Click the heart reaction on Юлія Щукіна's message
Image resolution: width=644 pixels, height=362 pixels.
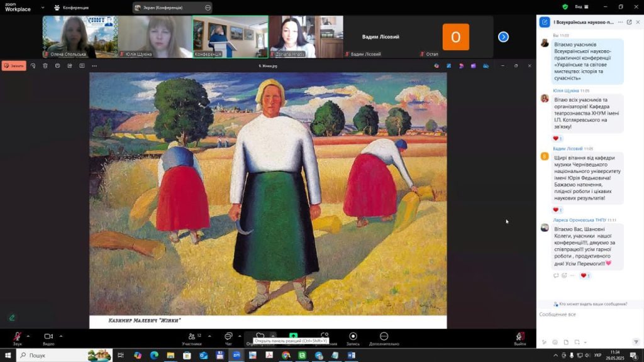[557, 139]
